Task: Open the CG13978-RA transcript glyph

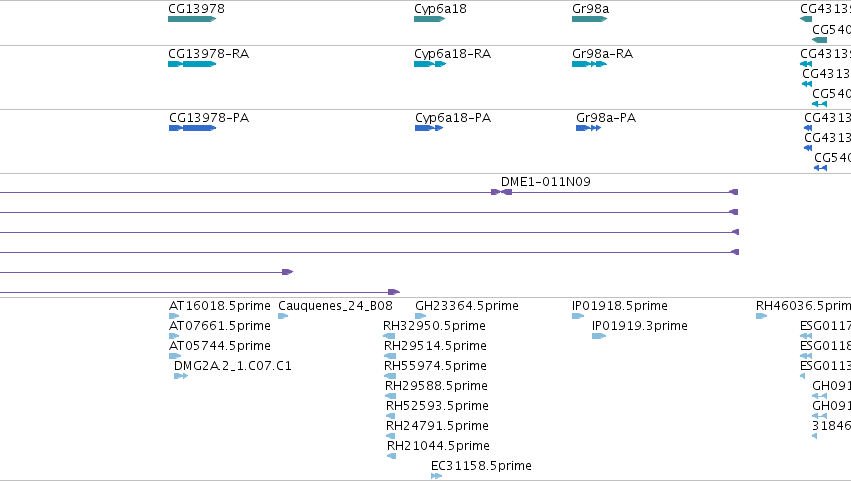Action: (x=192, y=64)
